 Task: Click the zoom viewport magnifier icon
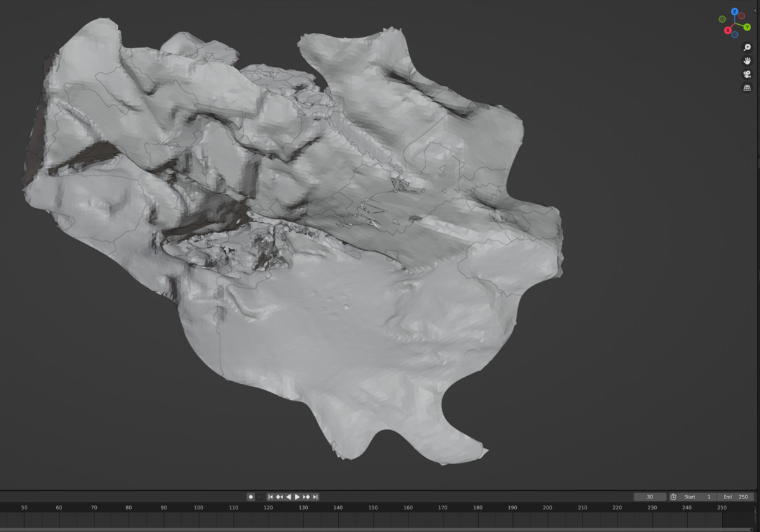747,47
